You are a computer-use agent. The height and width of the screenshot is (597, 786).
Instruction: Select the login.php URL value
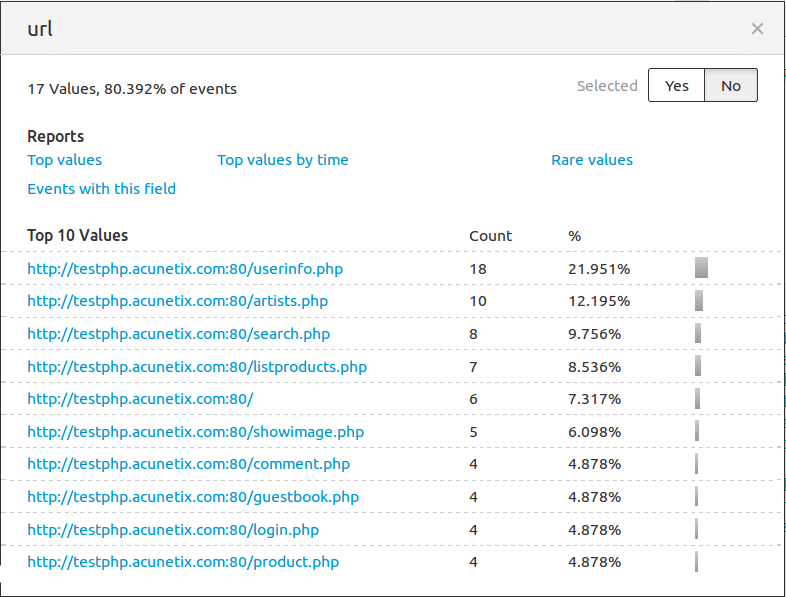tap(173, 530)
